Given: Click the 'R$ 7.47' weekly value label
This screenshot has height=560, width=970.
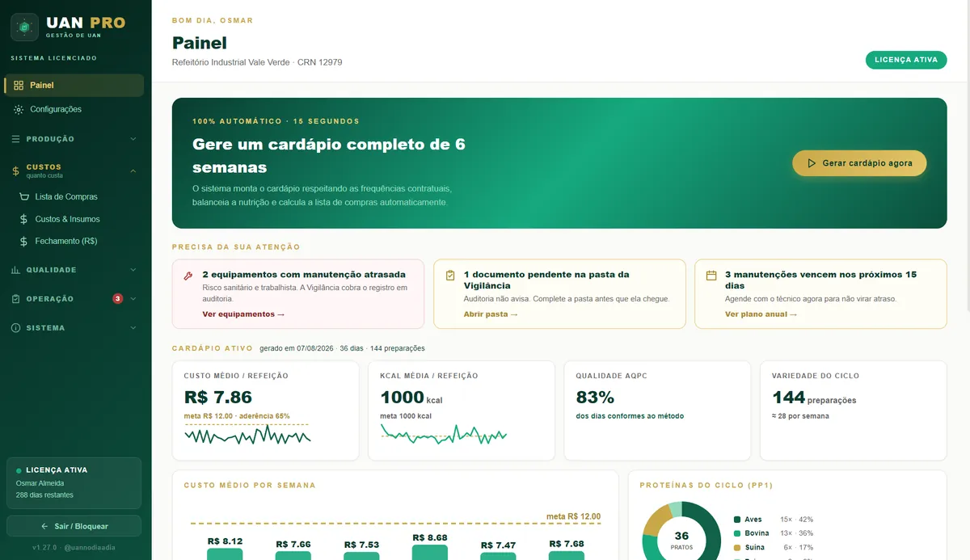Looking at the screenshot, I should pyautogui.click(x=498, y=545).
